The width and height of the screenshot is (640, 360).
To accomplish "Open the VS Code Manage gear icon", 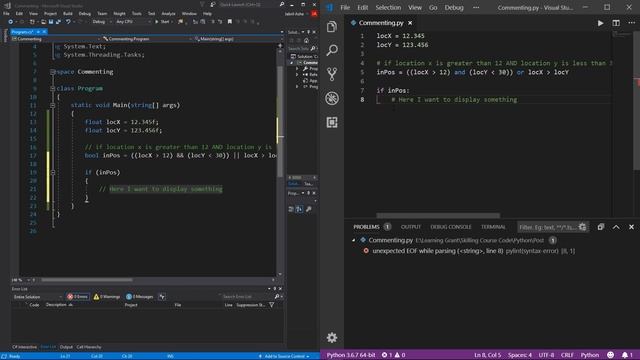I will pyautogui.click(x=332, y=338).
